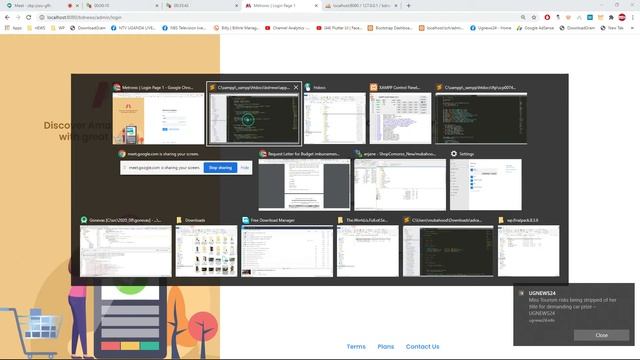This screenshot has height=360, width=640.
Task: Reload the current page
Action: point(29,18)
